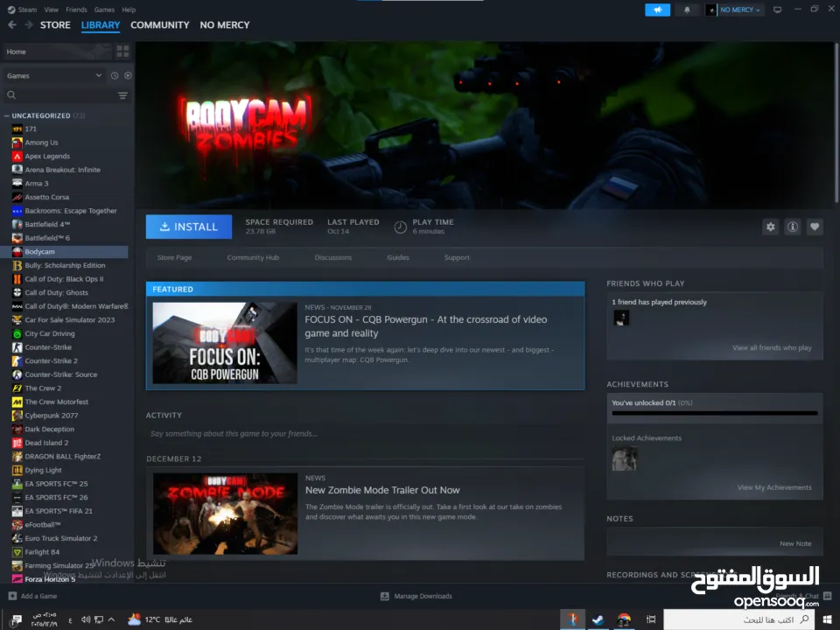Open the Steam announcements megaphone icon

pos(657,10)
